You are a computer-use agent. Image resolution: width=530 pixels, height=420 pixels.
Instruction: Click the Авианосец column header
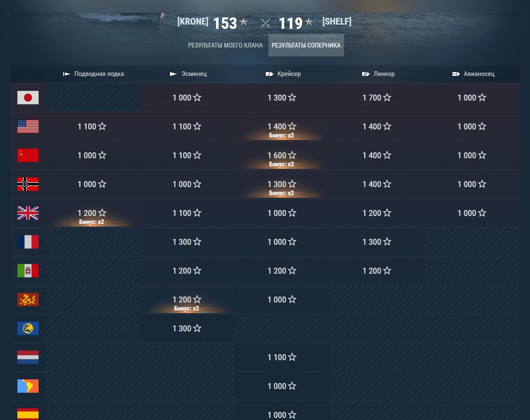pyautogui.click(x=474, y=74)
